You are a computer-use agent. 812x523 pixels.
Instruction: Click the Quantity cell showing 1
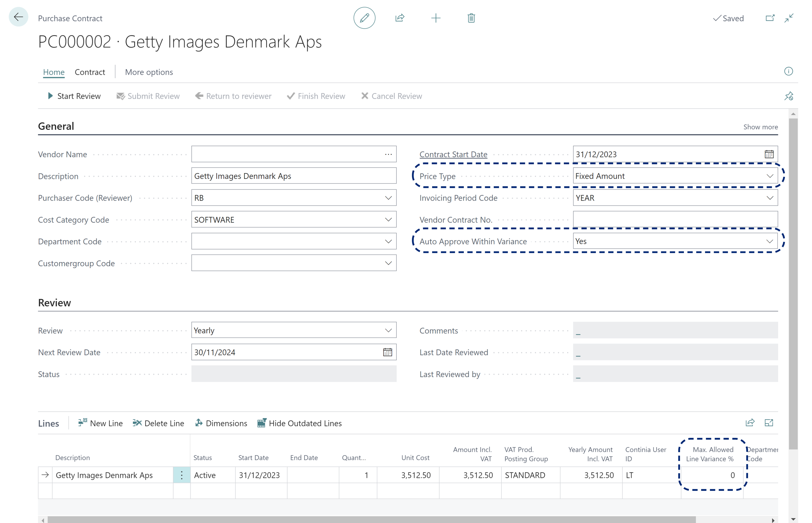pyautogui.click(x=358, y=475)
